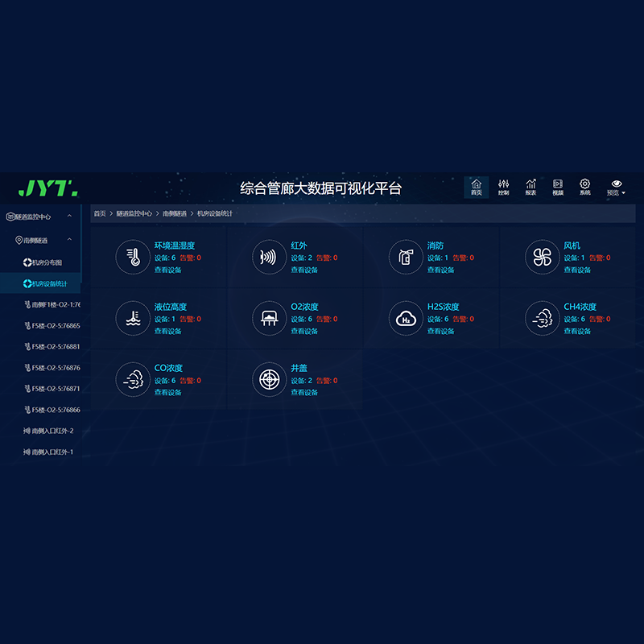This screenshot has width=644, height=644.
Task: Select 机房分布图 in the sidebar
Action: point(46,262)
